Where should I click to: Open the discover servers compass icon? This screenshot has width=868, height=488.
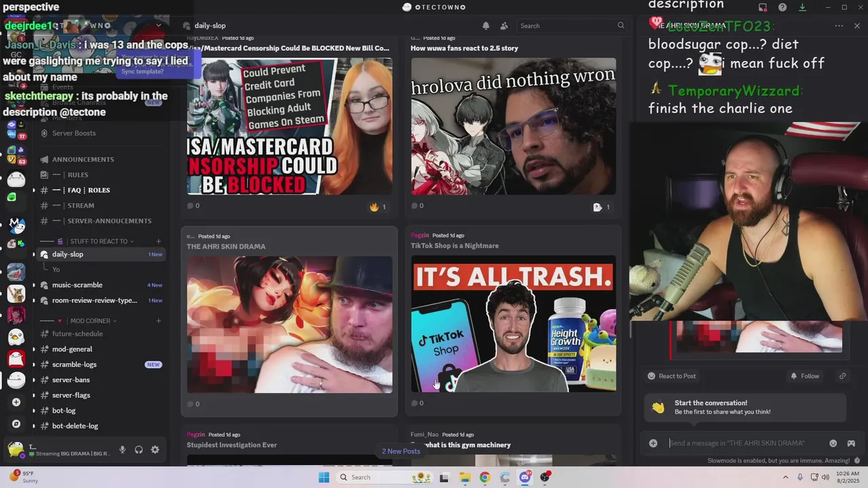16,424
